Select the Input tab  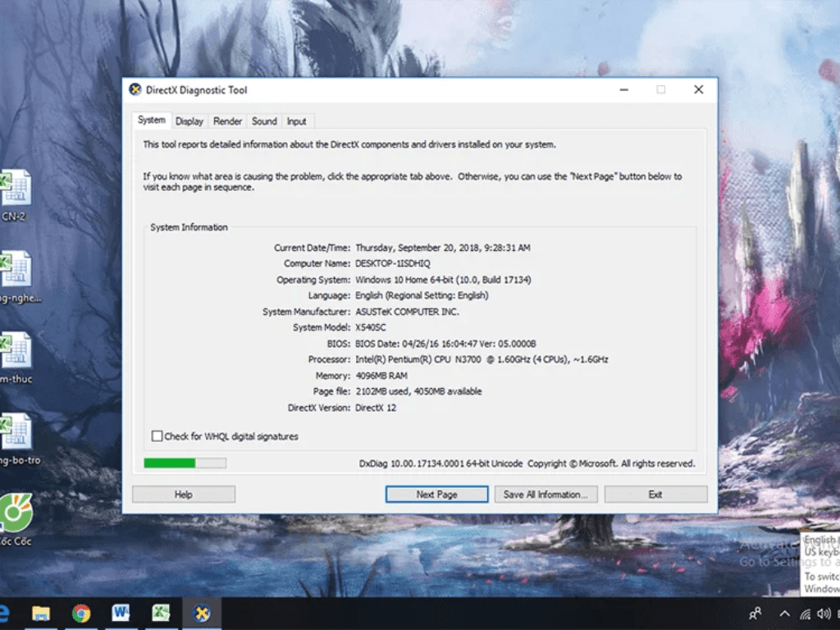(296, 121)
